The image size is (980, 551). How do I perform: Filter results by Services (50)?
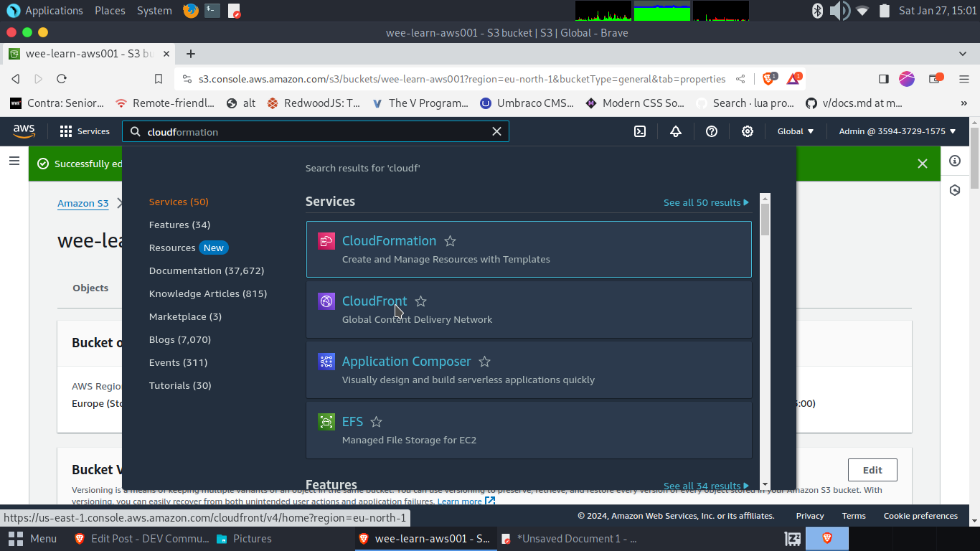pyautogui.click(x=179, y=202)
